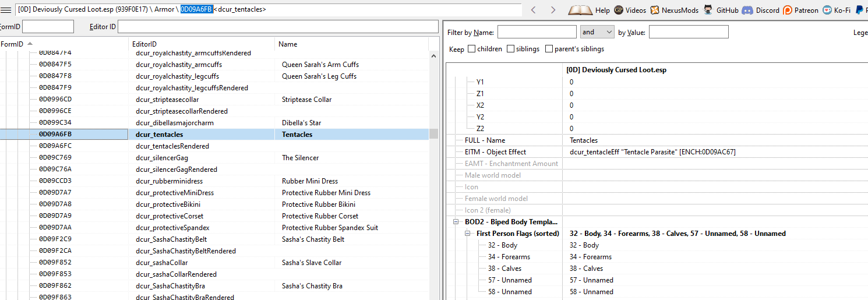The height and width of the screenshot is (300, 868).
Task: Sort by EditorID column header
Action: (202, 44)
